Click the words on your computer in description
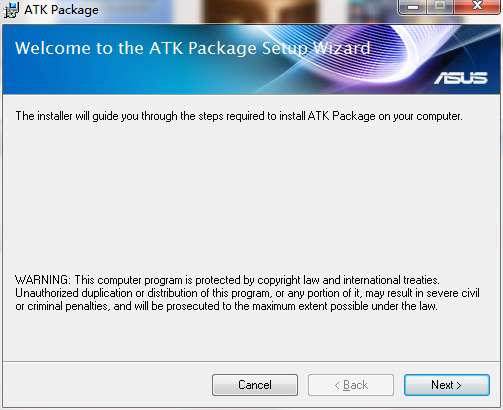Screen dimensions: 503x410 tap(420, 116)
